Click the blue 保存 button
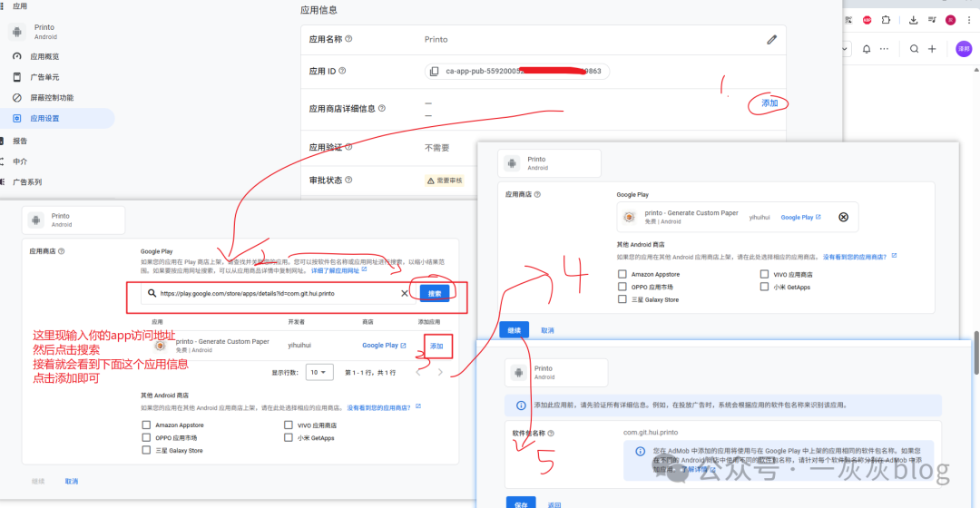The width and height of the screenshot is (980, 508). coord(521,503)
